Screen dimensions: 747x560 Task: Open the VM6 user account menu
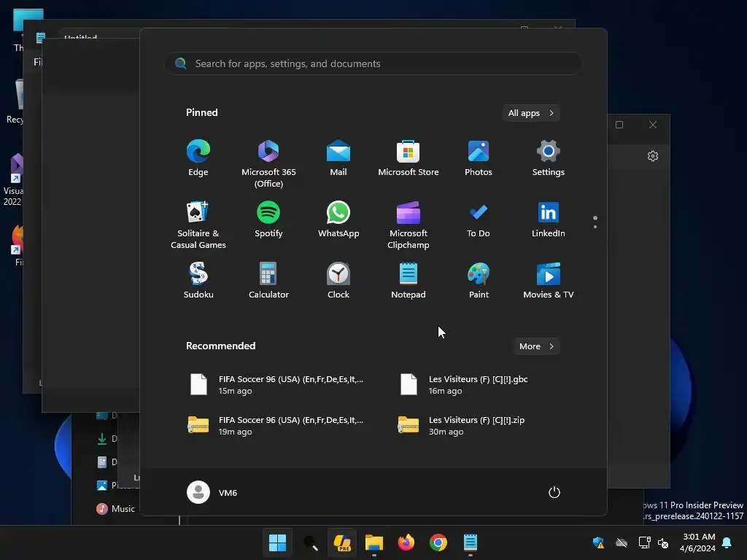click(212, 492)
